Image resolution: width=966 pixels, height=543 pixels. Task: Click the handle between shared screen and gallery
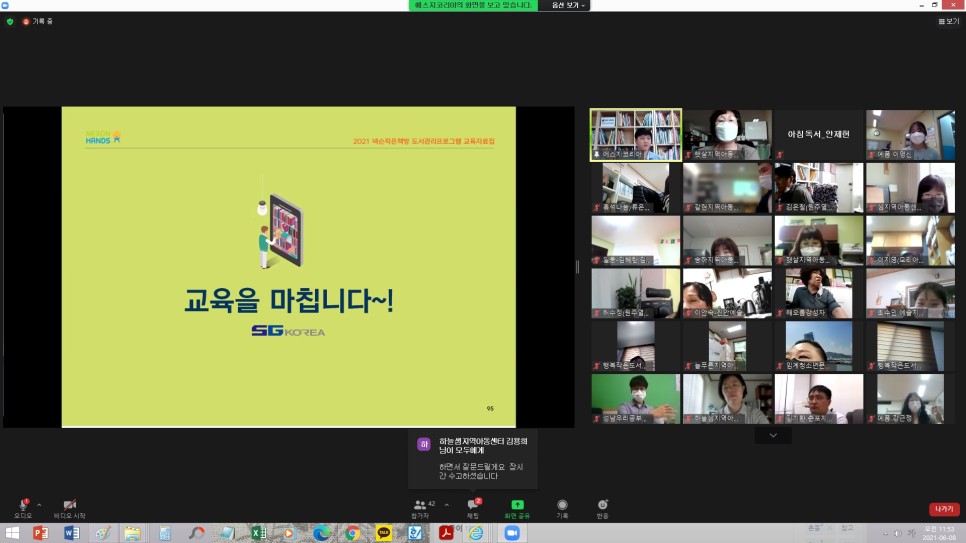[577, 267]
